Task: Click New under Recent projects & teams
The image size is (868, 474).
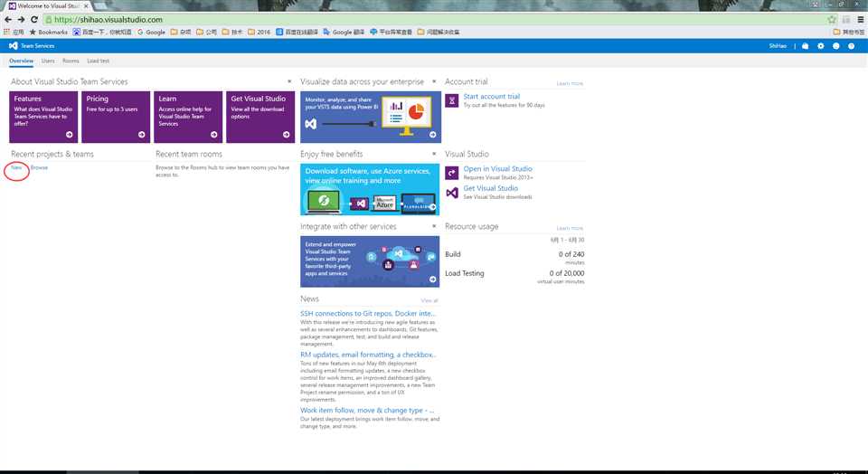Action: click(16, 167)
